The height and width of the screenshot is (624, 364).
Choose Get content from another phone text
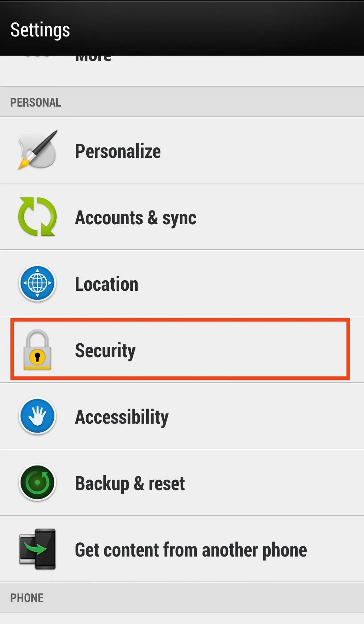click(x=191, y=550)
